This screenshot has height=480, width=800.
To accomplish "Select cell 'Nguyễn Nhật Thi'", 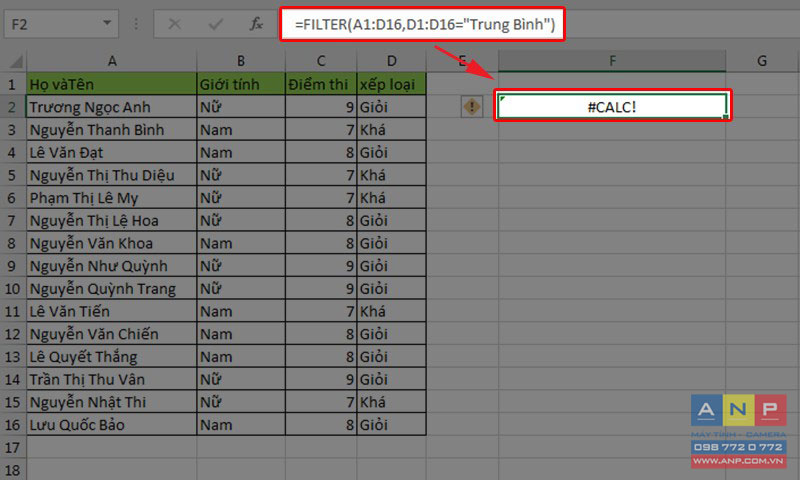I will pos(112,402).
